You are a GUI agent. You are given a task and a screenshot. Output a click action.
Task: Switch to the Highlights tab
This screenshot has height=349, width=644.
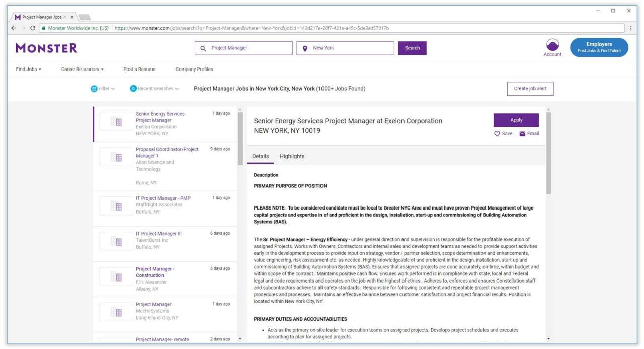(x=292, y=156)
